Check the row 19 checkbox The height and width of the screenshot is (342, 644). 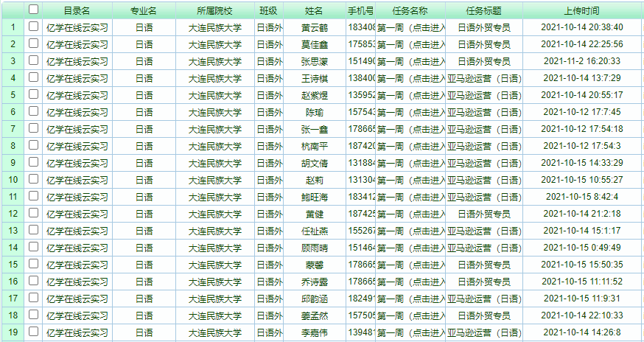click(33, 332)
